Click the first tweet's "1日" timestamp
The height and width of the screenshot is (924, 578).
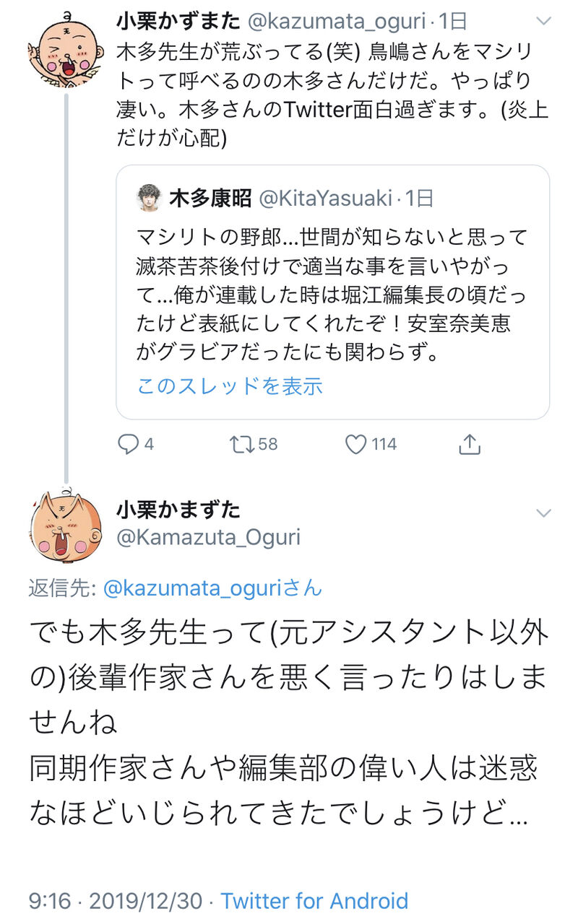point(453,22)
